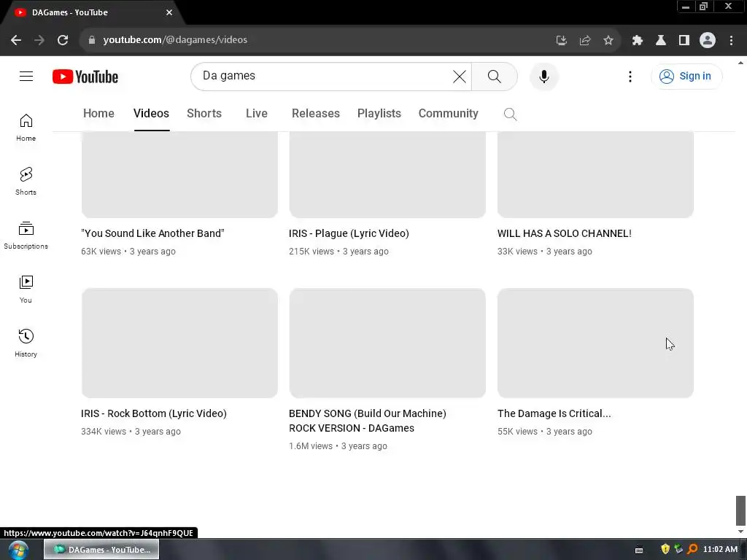Image resolution: width=747 pixels, height=560 pixels.
Task: Open BENDY SONG Build Our Machine title
Action: (x=368, y=421)
